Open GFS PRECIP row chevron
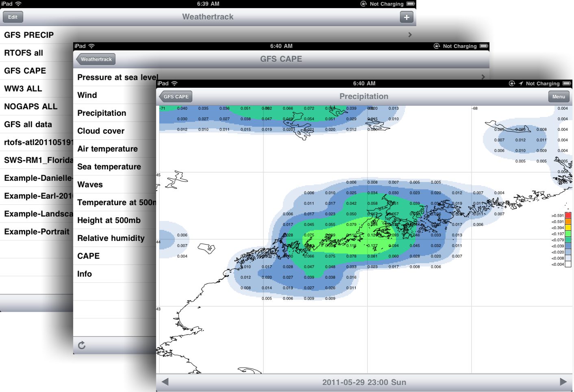 pyautogui.click(x=410, y=35)
